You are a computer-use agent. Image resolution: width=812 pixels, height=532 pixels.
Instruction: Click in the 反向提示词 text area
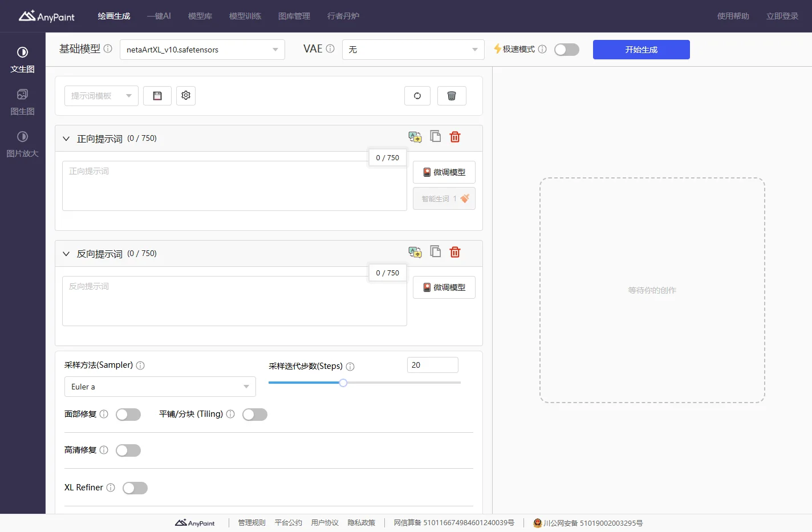(x=234, y=301)
